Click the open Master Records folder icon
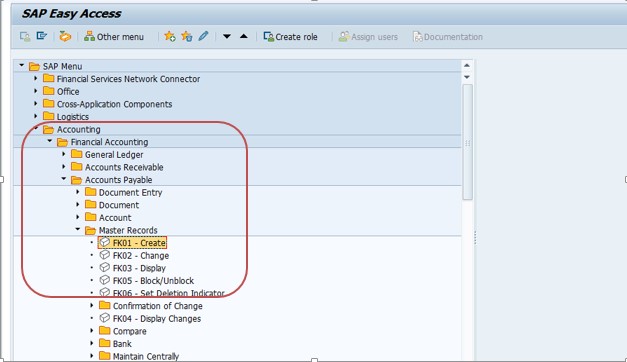The height and width of the screenshot is (362, 627). (x=90, y=230)
